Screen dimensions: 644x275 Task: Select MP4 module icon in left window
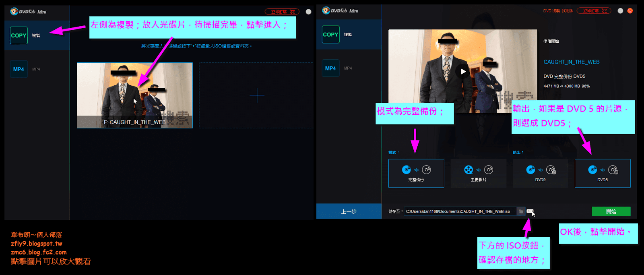[x=19, y=69]
